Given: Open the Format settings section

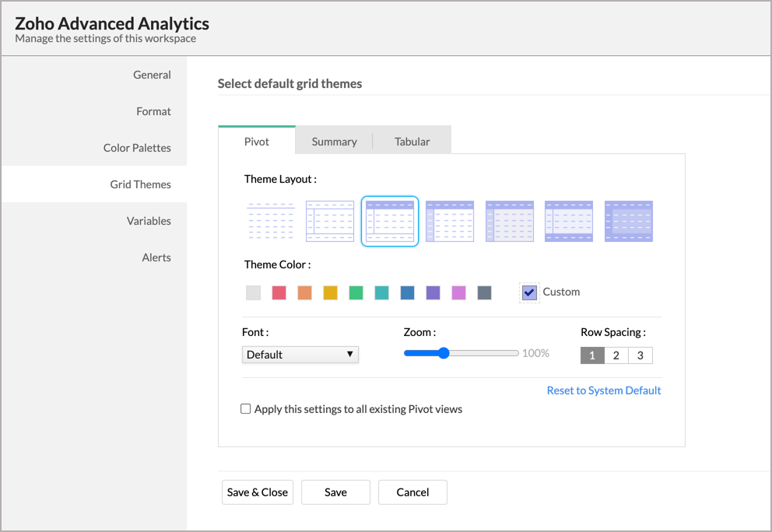Looking at the screenshot, I should pyautogui.click(x=94, y=111).
